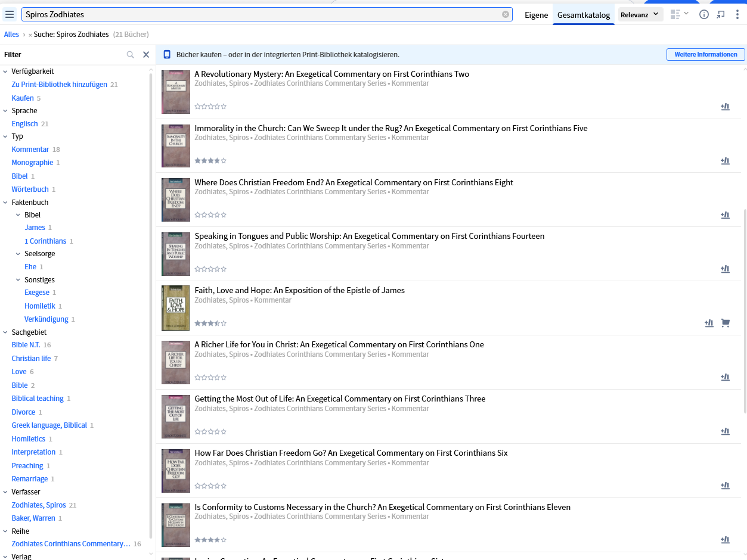This screenshot has height=560, width=747.
Task: Collapse the Bibel subgroup under Faktenbuch
Action: click(18, 215)
